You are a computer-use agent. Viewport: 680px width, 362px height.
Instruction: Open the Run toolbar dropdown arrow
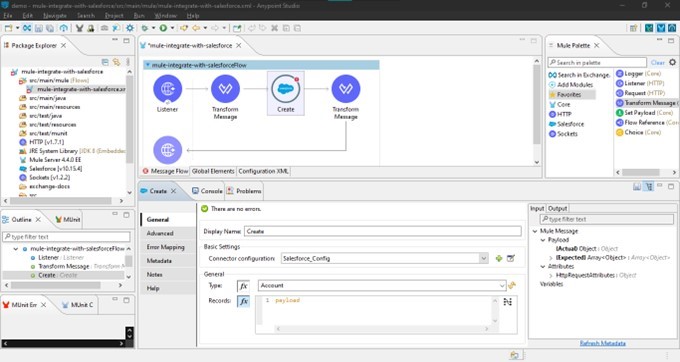(172, 28)
